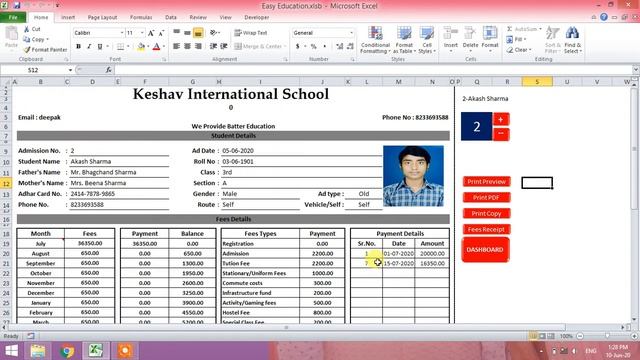640x360 pixels.
Task: Click decrease indent icon
Action: click(213, 47)
